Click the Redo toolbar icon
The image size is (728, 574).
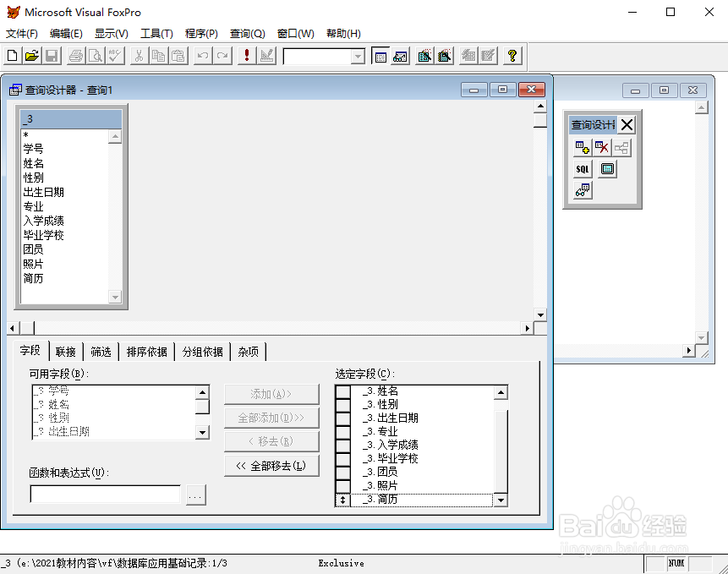tap(222, 56)
